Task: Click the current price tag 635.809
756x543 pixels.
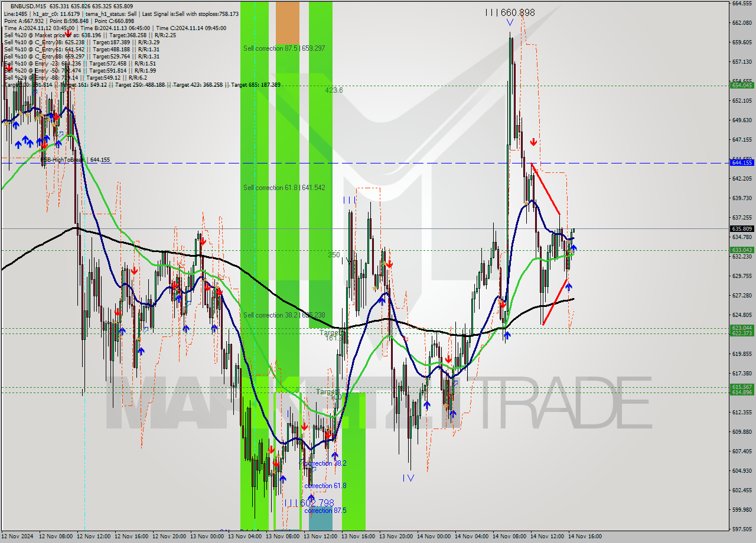Action: tap(742, 228)
